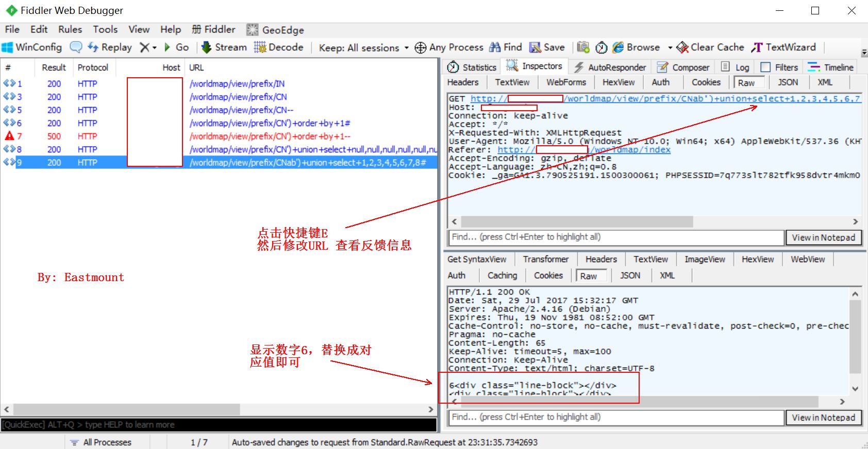Select the response WebView tab
868x449 pixels.
tap(808, 260)
